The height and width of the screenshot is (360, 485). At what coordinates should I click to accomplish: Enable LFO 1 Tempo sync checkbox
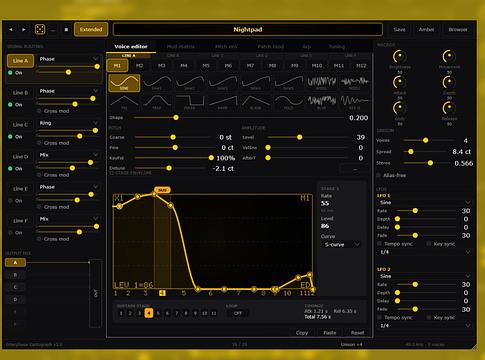click(379, 244)
